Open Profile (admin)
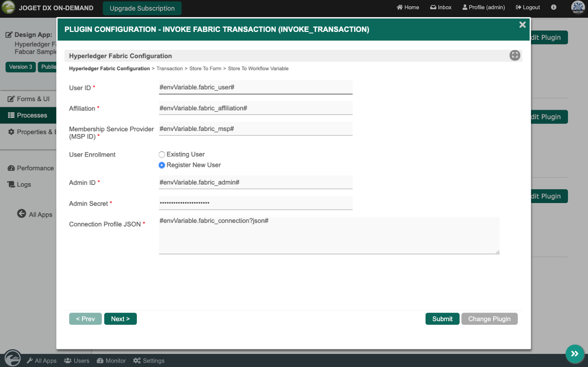The width and height of the screenshot is (588, 367). (x=484, y=7)
